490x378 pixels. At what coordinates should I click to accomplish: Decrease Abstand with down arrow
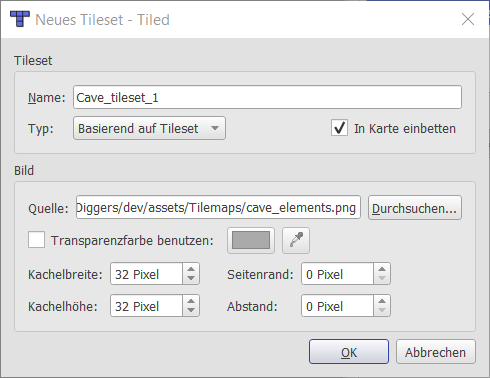(x=382, y=311)
